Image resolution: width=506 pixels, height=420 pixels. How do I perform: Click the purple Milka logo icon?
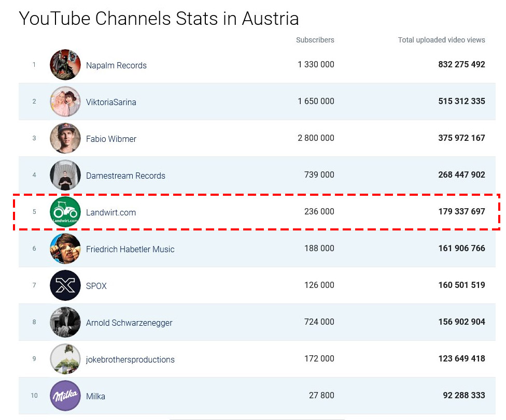coord(65,396)
